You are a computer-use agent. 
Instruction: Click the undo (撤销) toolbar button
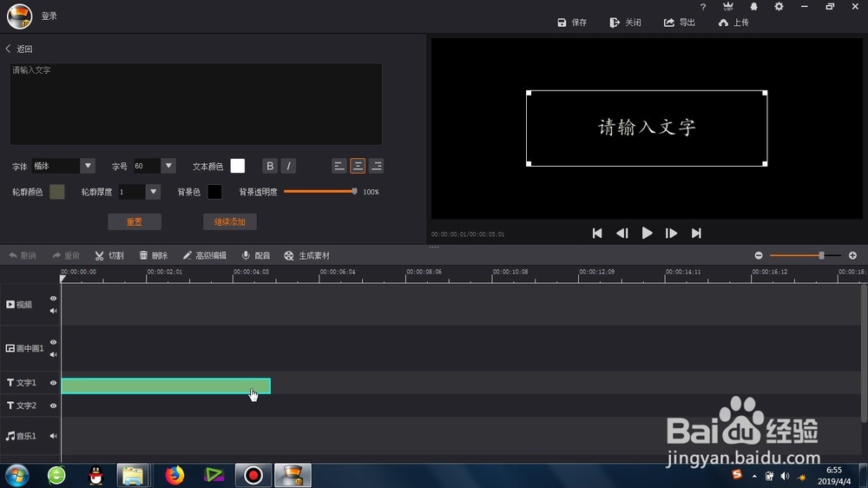pyautogui.click(x=23, y=255)
